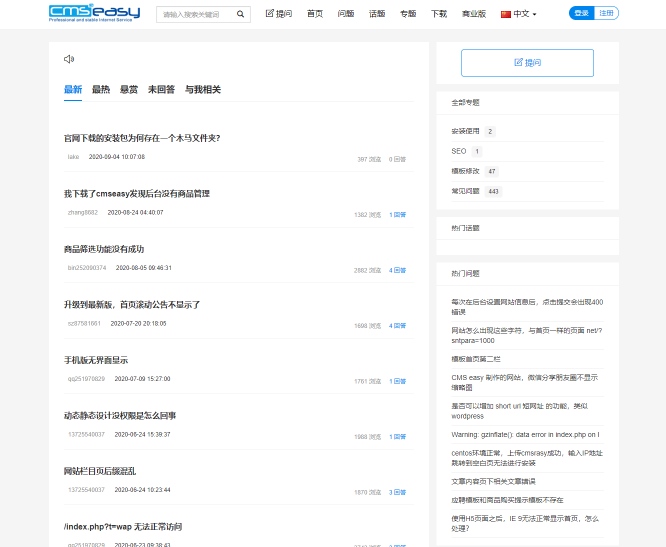The image size is (666, 547).
Task: Open question 手机版无界面显示
Action: point(96,360)
